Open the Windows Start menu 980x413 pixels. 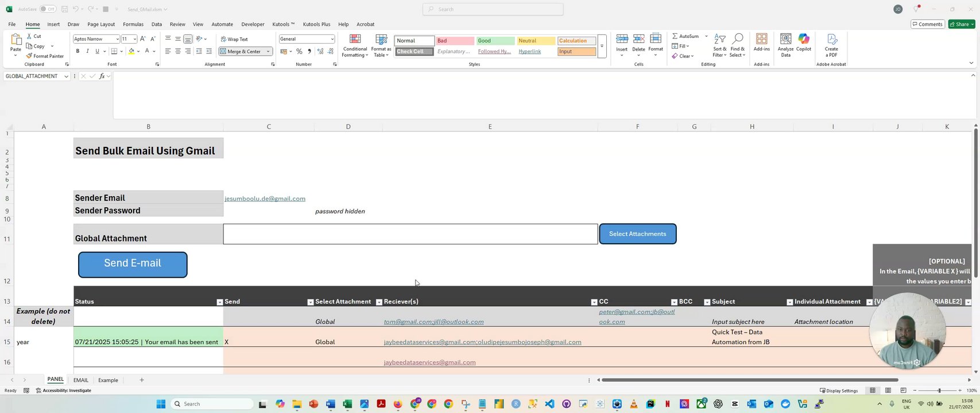160,404
